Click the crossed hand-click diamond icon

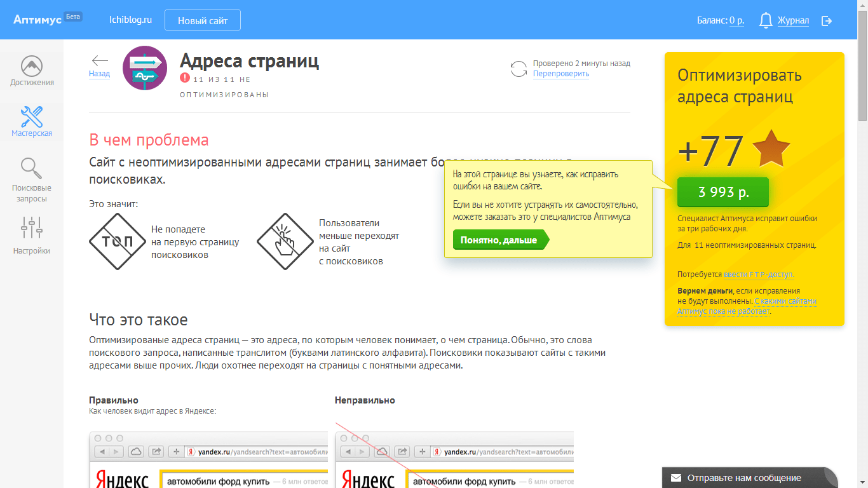(285, 241)
